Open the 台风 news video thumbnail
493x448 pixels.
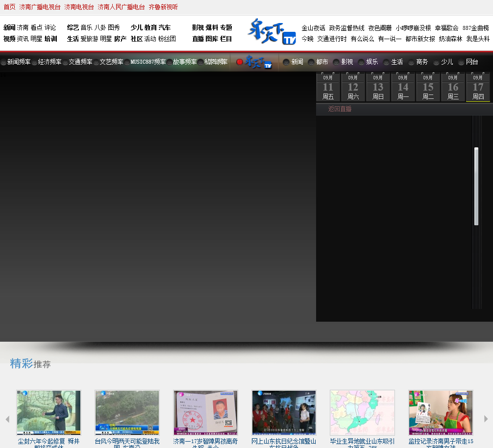(127, 413)
